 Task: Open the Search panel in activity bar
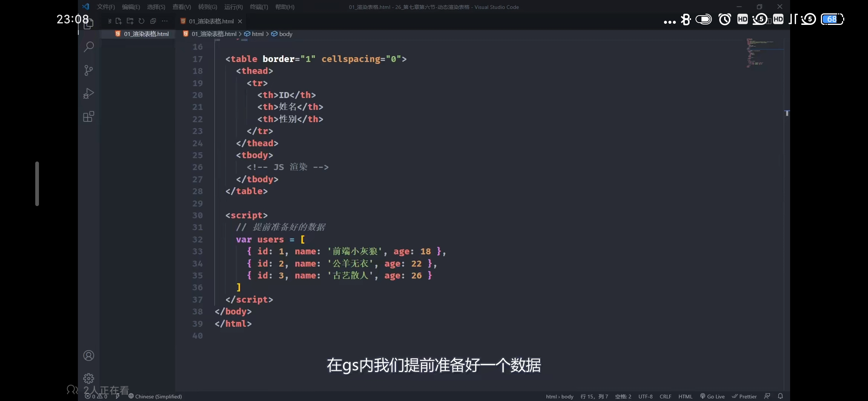click(x=89, y=47)
